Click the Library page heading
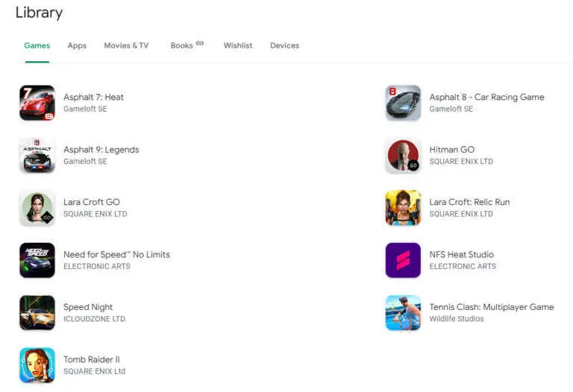 39,13
